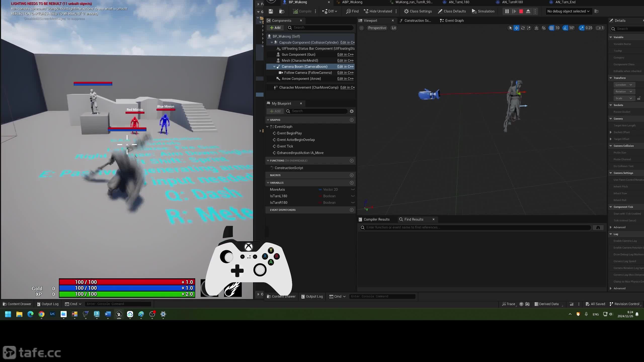Click the Compile button
This screenshot has height=362, width=644.
pyautogui.click(x=302, y=11)
